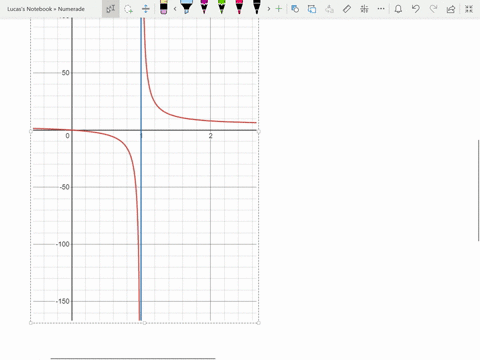Show more pens with right chevron
This screenshot has width=480, height=360.
click(269, 9)
